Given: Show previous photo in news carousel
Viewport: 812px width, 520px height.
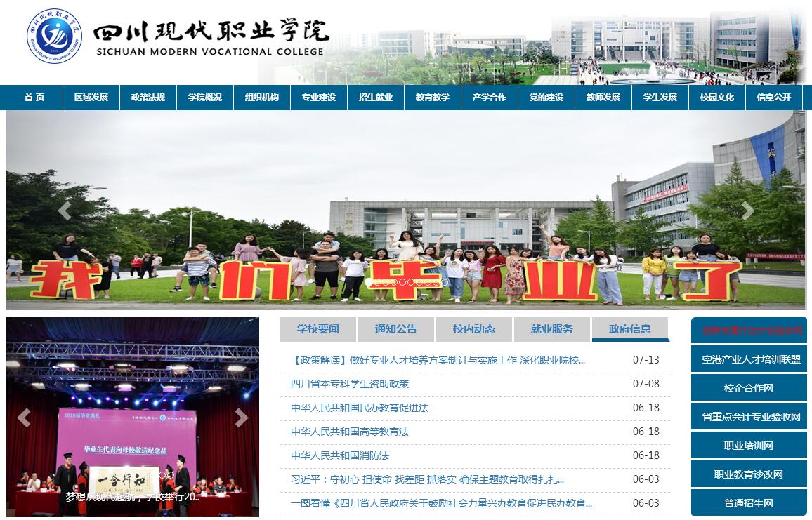Looking at the screenshot, I should click(x=24, y=418).
